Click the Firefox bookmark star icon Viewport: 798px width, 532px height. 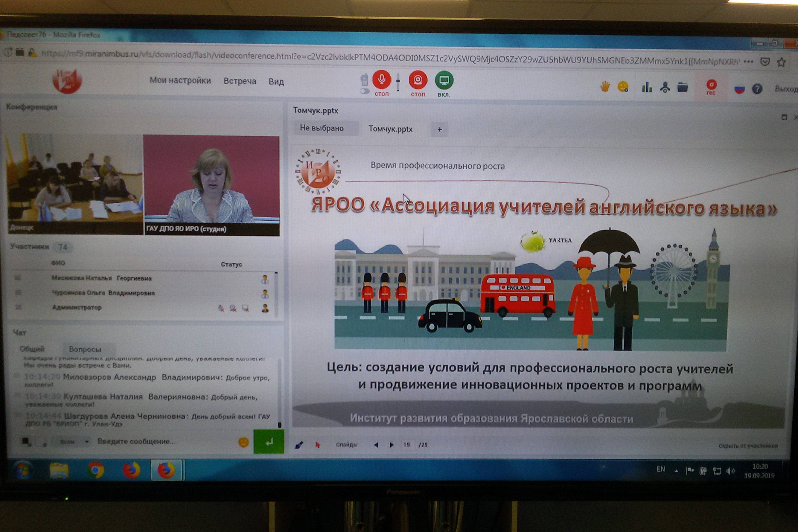pyautogui.click(x=782, y=63)
